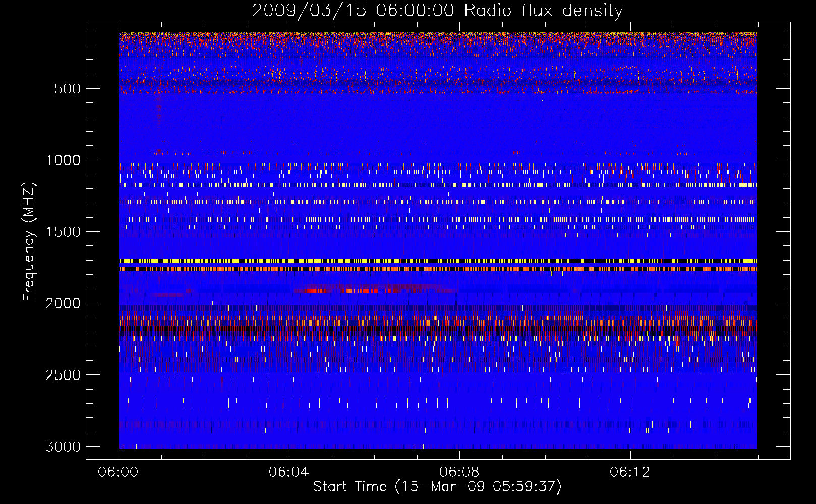The width and height of the screenshot is (816, 504).
Task: Click the 1500 frequency tick label
Action: [63, 232]
